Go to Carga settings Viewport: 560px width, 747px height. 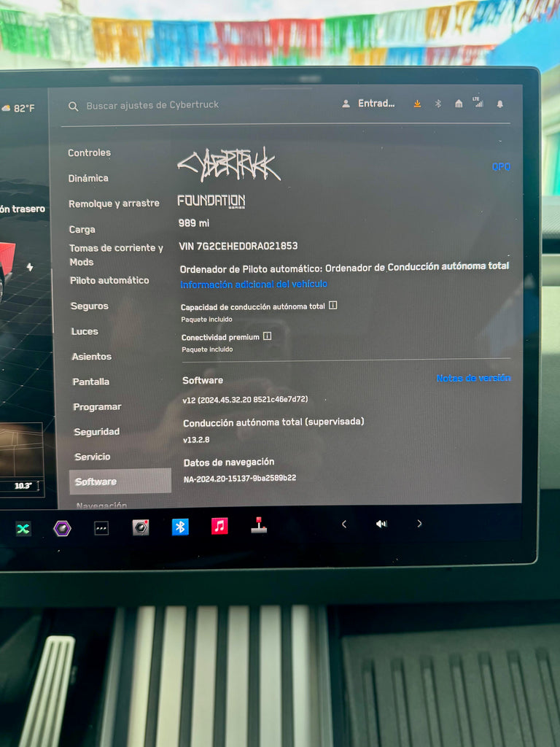[x=82, y=230]
